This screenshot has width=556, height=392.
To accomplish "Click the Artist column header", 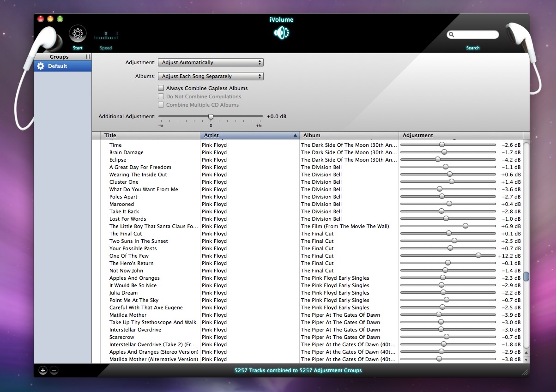I will 211,135.
